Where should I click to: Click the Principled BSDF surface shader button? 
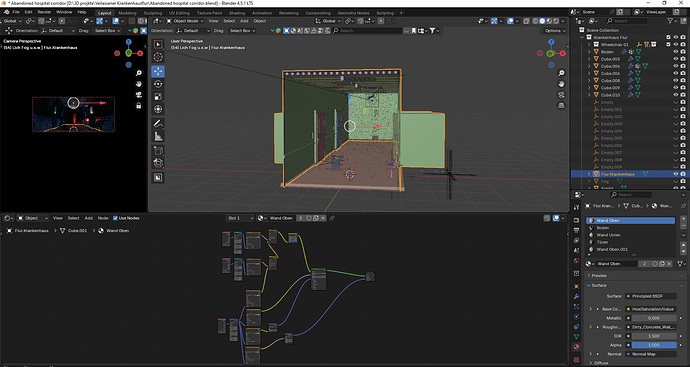click(x=651, y=297)
